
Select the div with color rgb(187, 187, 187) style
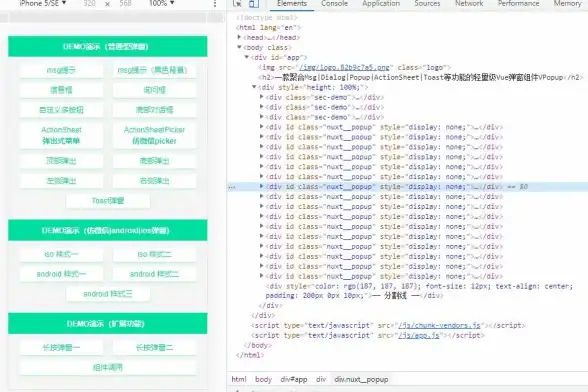pyautogui.click(x=419, y=291)
